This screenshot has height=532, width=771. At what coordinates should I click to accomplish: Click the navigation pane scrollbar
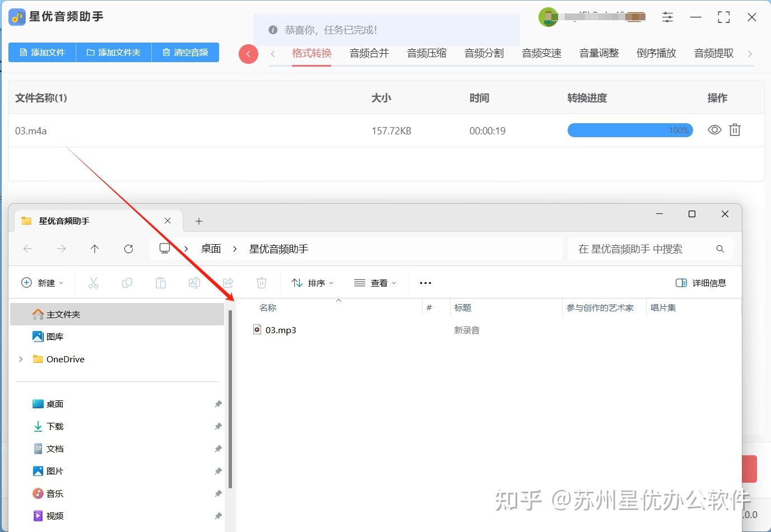pos(230,399)
